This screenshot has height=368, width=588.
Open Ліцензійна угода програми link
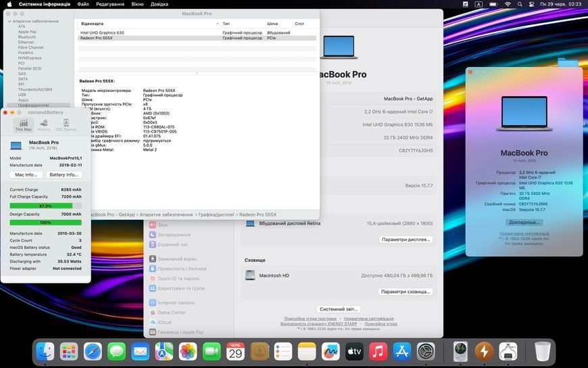click(x=310, y=319)
